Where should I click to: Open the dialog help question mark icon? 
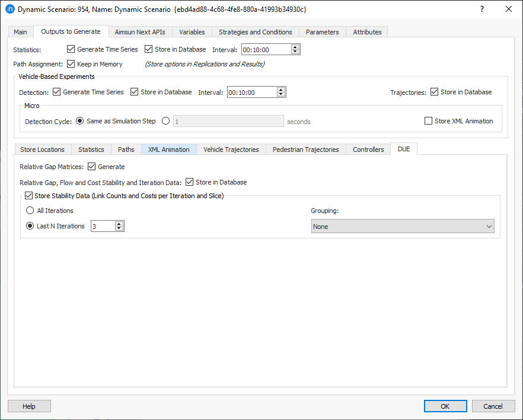(481, 9)
